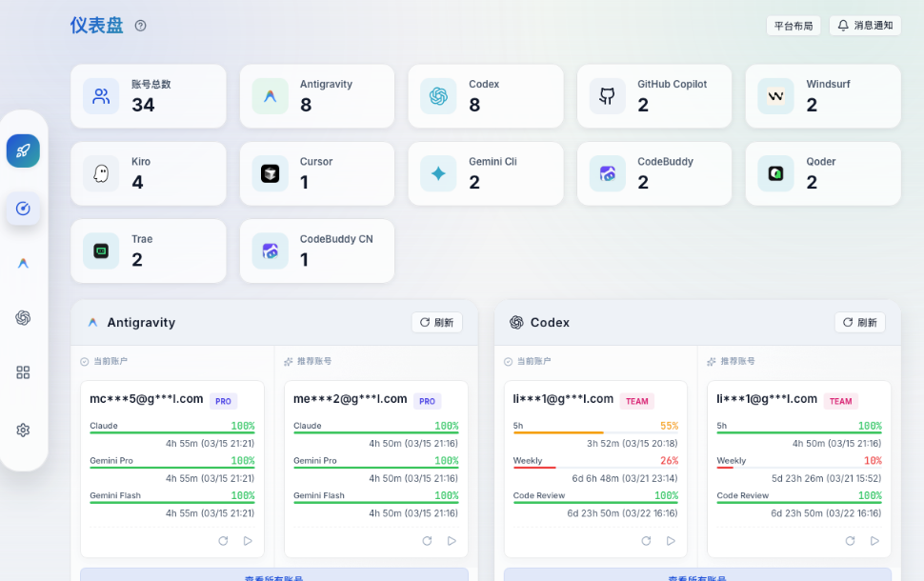Screen dimensions: 924x581
Task: Click the 当前账户 label in Antigravity
Action: click(x=110, y=361)
